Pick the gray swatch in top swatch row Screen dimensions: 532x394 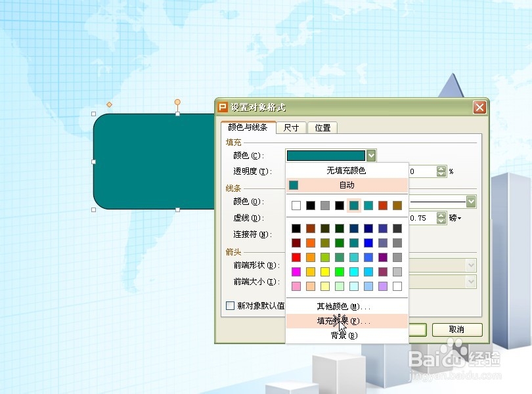[x=325, y=206]
